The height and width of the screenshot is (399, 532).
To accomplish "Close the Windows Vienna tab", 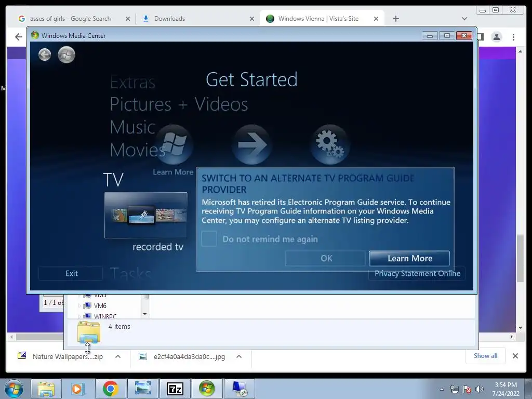I will point(376,19).
